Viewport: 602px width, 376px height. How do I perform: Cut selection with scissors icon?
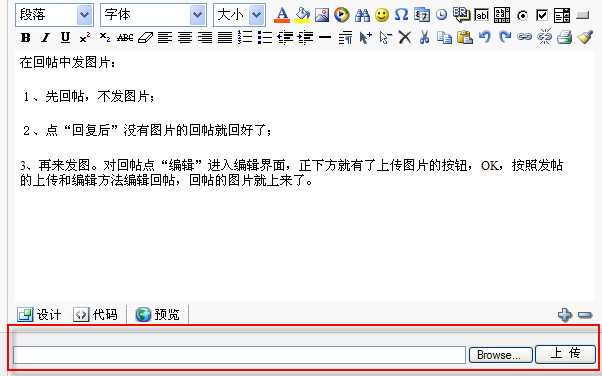[x=424, y=37]
